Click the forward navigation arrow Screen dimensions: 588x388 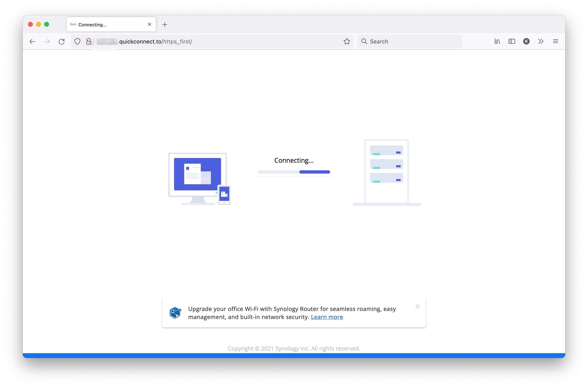pyautogui.click(x=47, y=42)
